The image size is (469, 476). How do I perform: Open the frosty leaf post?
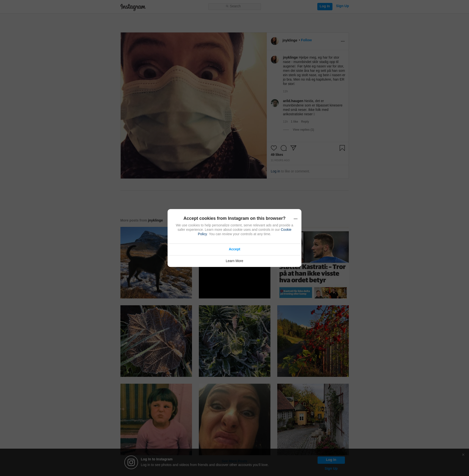click(156, 341)
